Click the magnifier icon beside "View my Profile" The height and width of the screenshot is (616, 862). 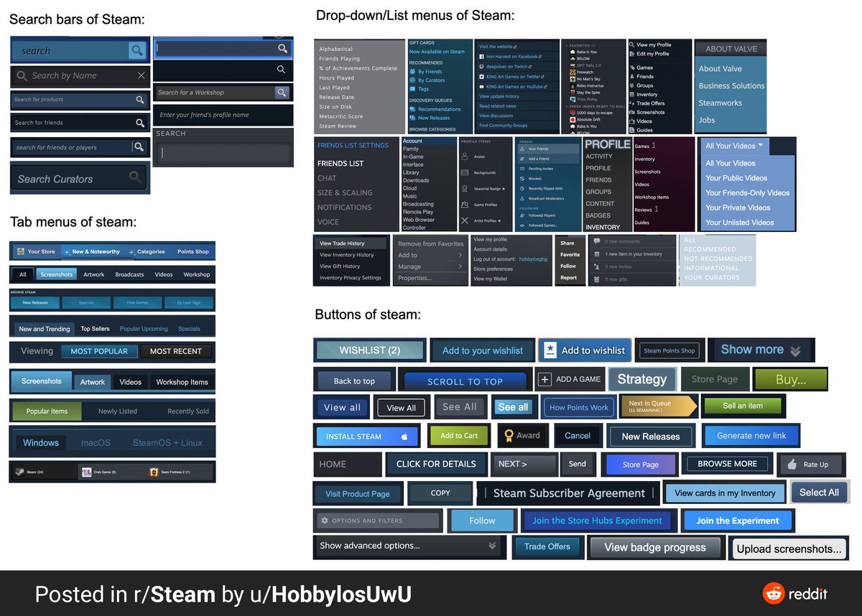(631, 45)
